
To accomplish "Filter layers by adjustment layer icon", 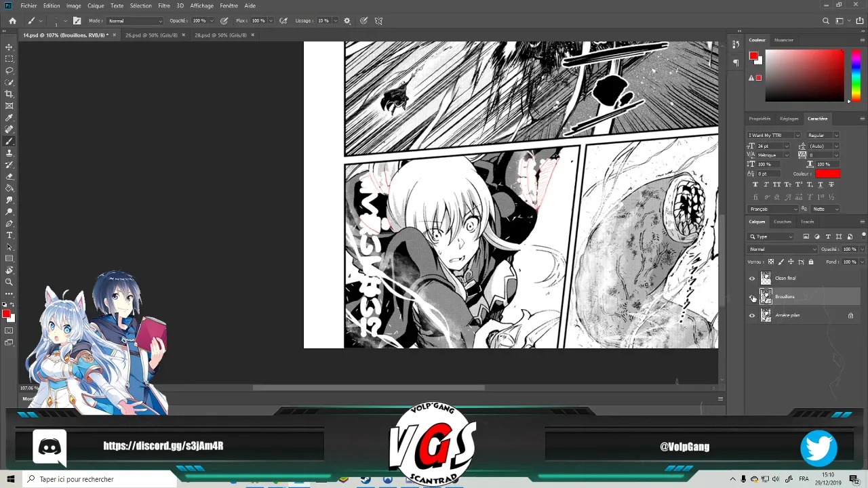I will (816, 237).
